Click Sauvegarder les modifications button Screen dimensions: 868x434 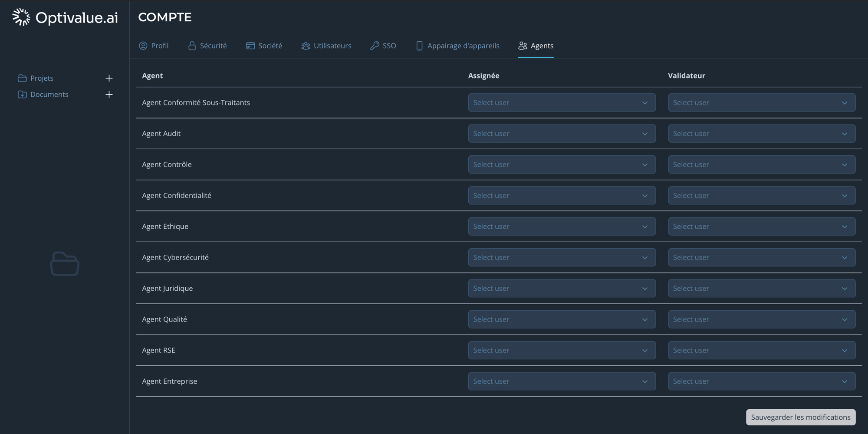801,417
